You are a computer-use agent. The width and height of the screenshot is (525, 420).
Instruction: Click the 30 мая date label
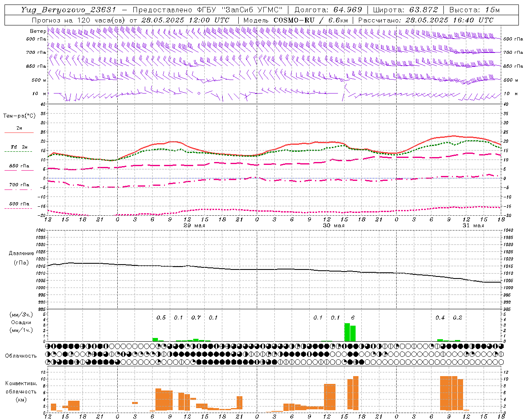point(333,226)
